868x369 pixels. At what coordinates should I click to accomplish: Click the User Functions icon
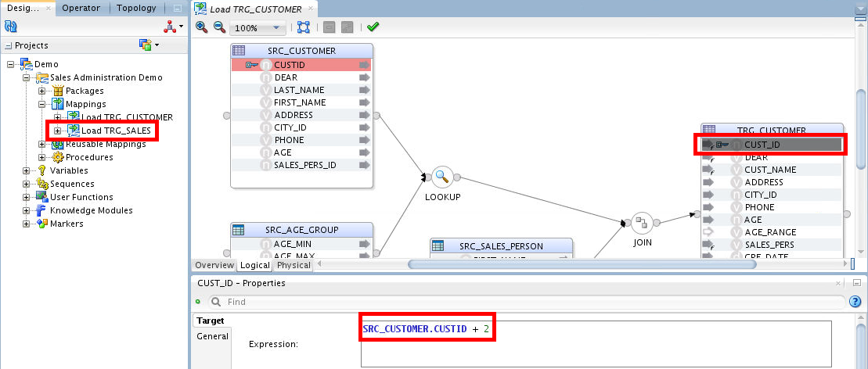pyautogui.click(x=42, y=197)
